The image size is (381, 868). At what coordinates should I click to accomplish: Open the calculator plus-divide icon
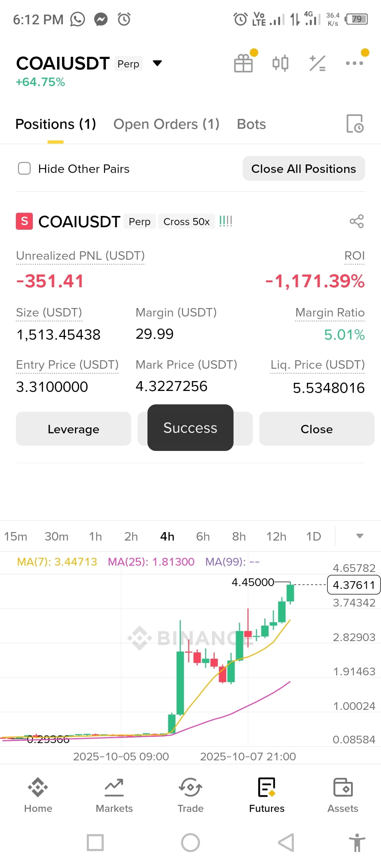317,63
